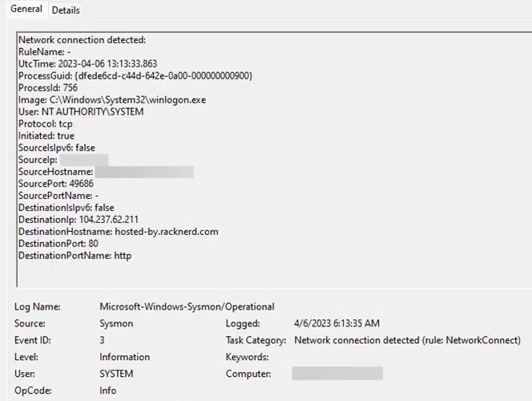Select the 'ProcessId: 756' line
Viewport: 532px width, 401px height.
point(48,88)
